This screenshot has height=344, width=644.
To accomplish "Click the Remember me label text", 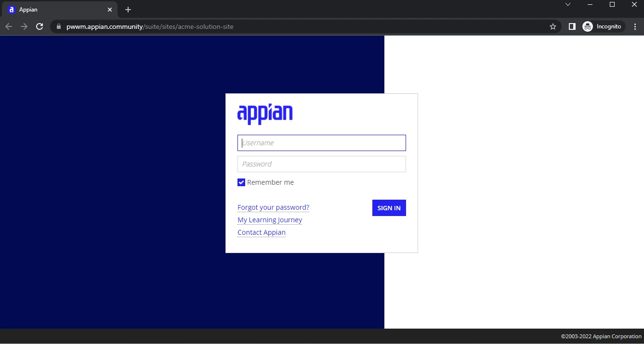I will coord(270,182).
